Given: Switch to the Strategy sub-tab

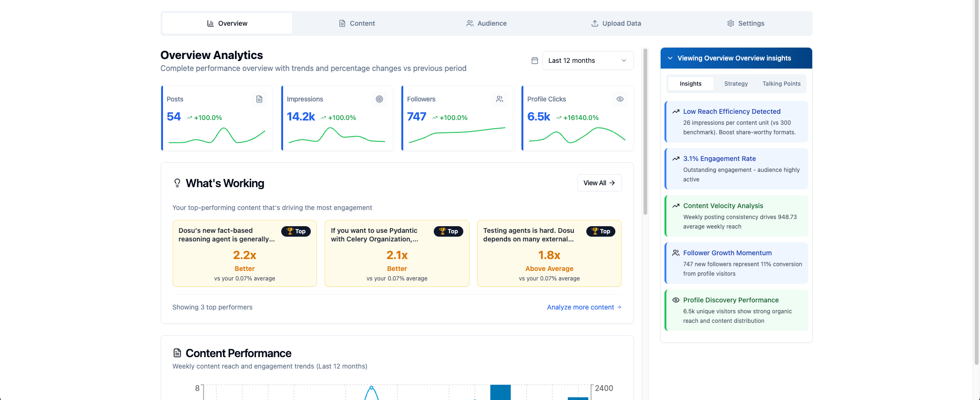Looking at the screenshot, I should (736, 84).
